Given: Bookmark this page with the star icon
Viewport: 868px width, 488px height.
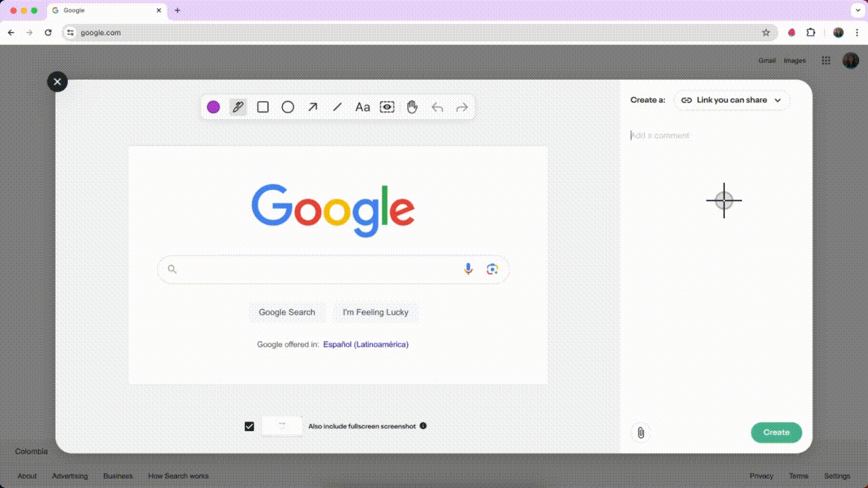Looking at the screenshot, I should 766,33.
